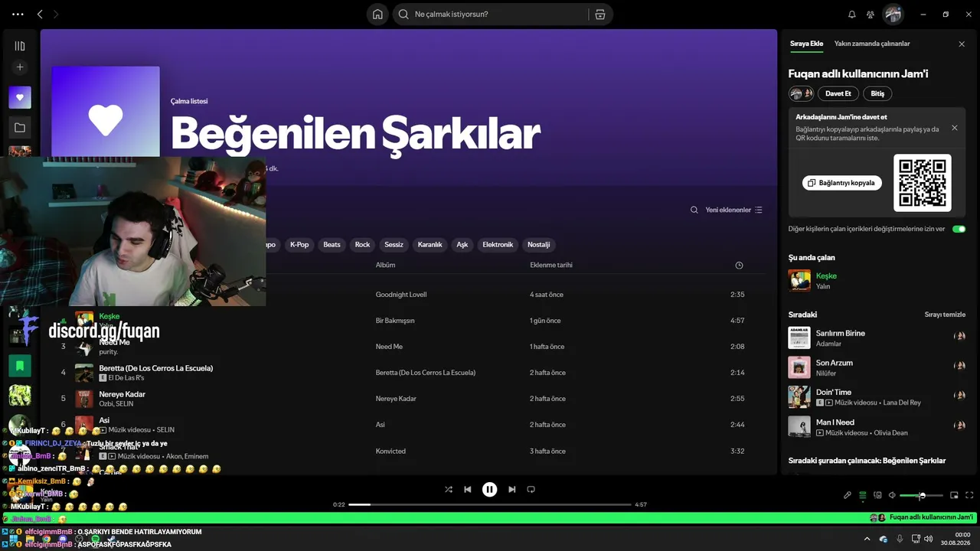Toggle permission for others to change playback
This screenshot has width=980, height=551.
(959, 229)
